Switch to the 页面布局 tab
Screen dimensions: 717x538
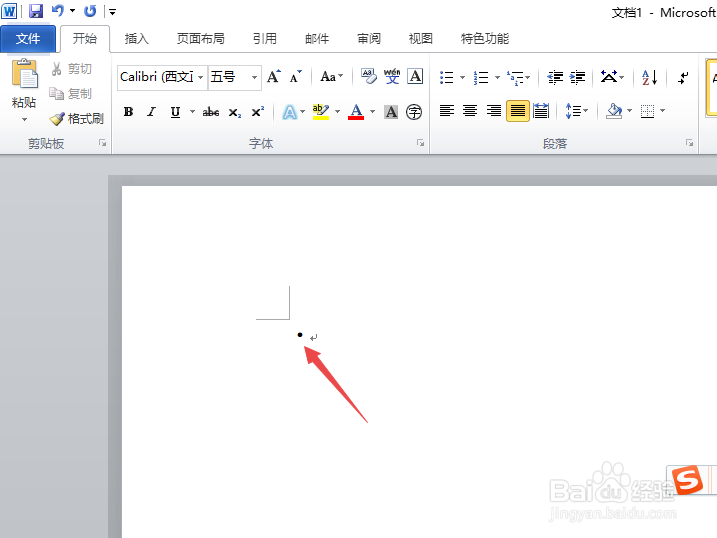[201, 39]
